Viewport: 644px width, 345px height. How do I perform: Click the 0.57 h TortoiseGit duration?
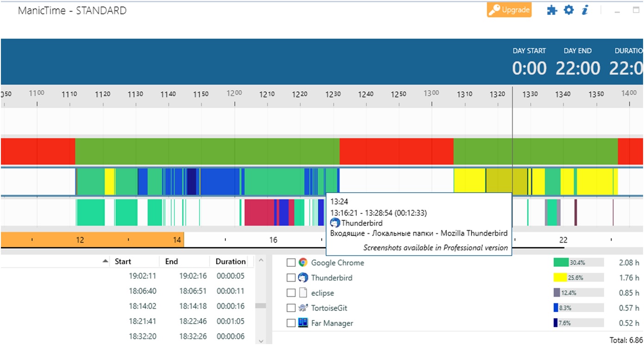pos(629,308)
